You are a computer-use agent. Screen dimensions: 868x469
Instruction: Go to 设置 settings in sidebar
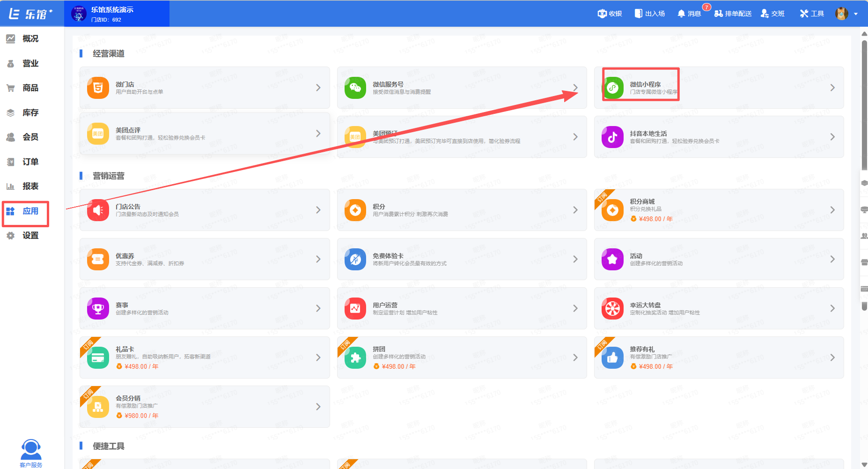(x=22, y=236)
